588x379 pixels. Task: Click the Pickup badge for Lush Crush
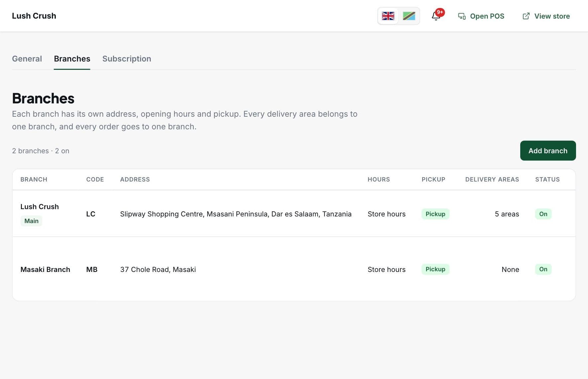435,214
